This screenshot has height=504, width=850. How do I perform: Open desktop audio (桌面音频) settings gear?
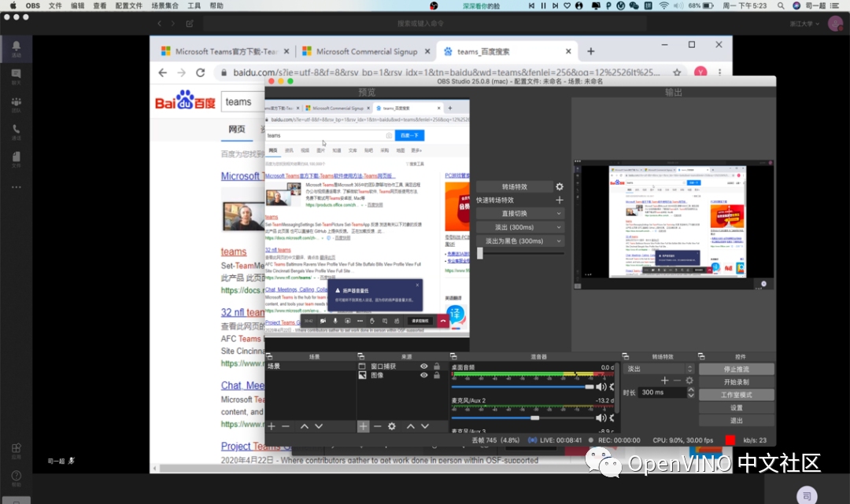612,387
